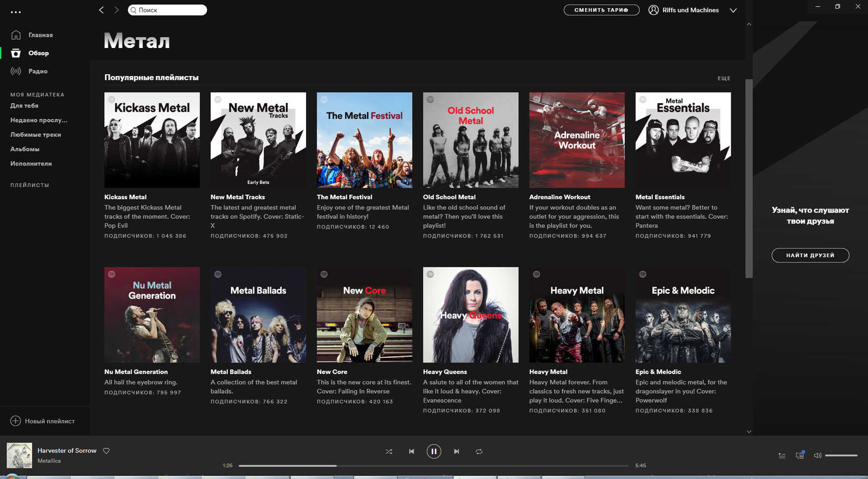Open the Epic & Melodic playlist cover
The height and width of the screenshot is (479, 868).
(683, 315)
